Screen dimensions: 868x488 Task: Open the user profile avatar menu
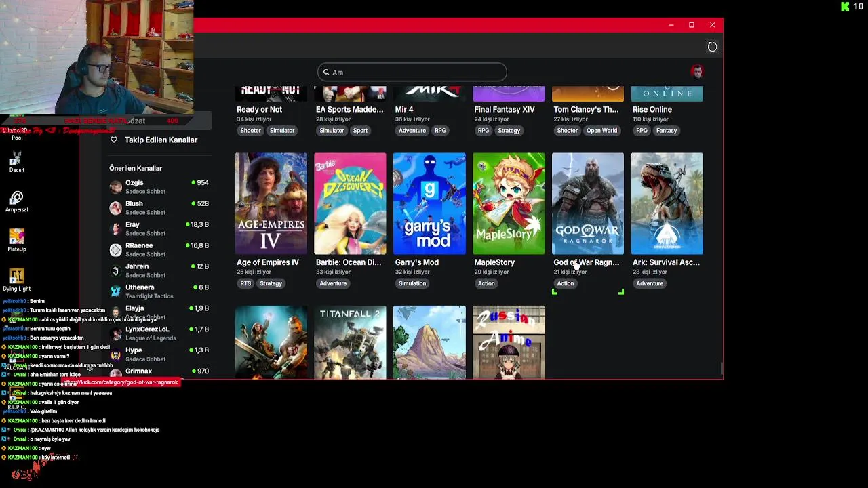tap(697, 71)
